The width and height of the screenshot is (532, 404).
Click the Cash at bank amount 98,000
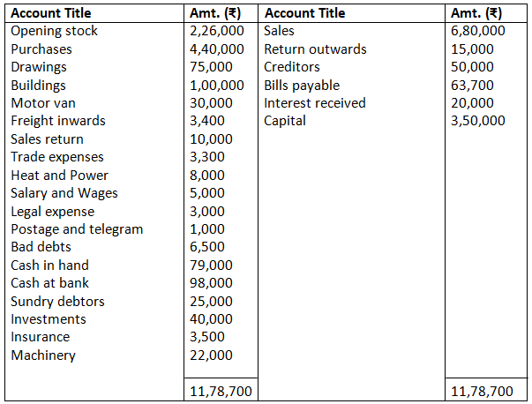[212, 283]
